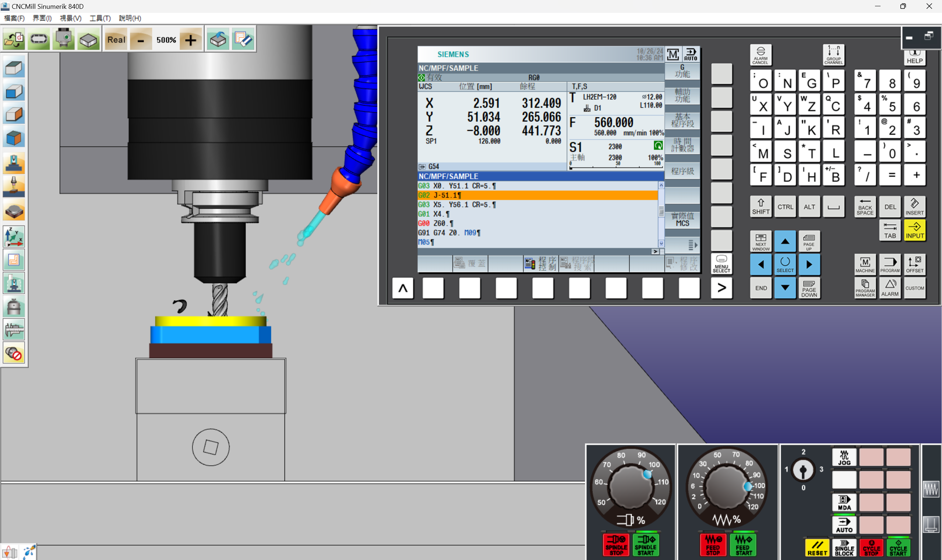Click the SHIFT key
The image size is (942, 560).
(x=761, y=206)
